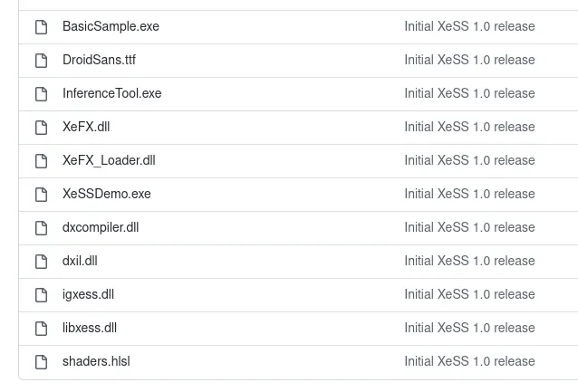Viewport: 578px width, 392px height.
Task: Open the XeFX.dll file
Action: pos(86,128)
